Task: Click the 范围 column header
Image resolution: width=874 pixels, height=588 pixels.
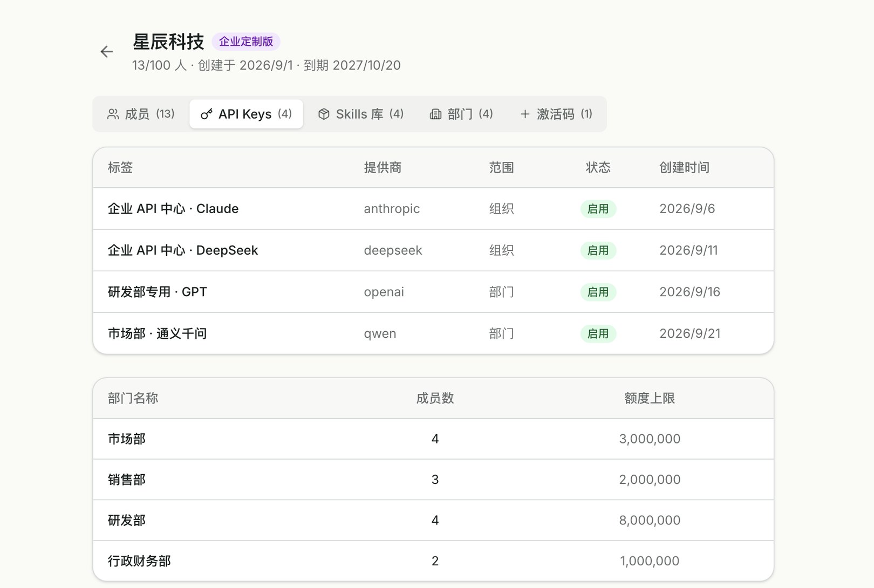Action: tap(501, 168)
